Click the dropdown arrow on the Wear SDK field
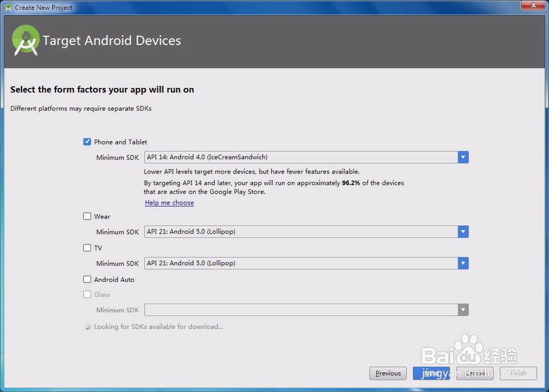Image resolution: width=549 pixels, height=392 pixels. point(463,231)
